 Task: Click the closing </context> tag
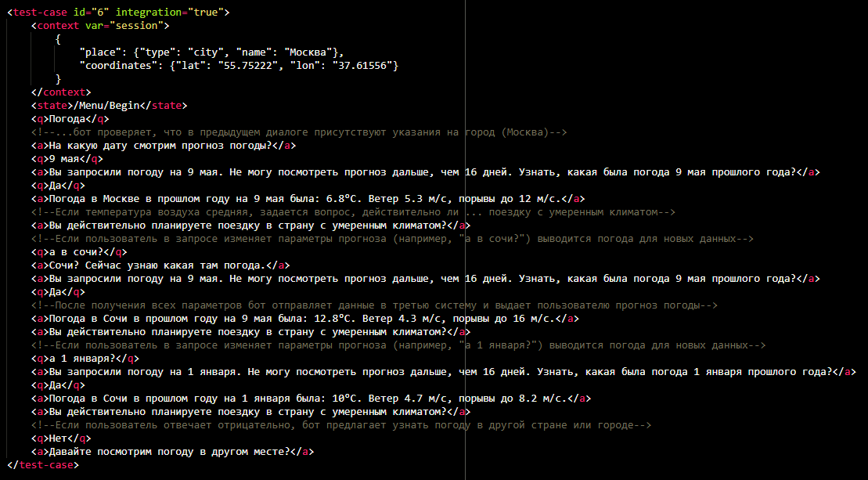click(x=61, y=92)
